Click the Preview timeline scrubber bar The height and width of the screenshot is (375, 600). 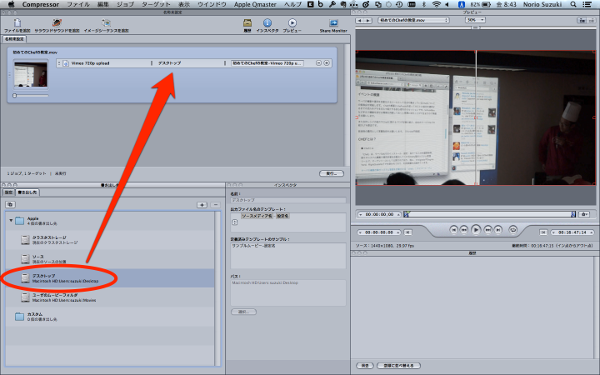click(489, 214)
